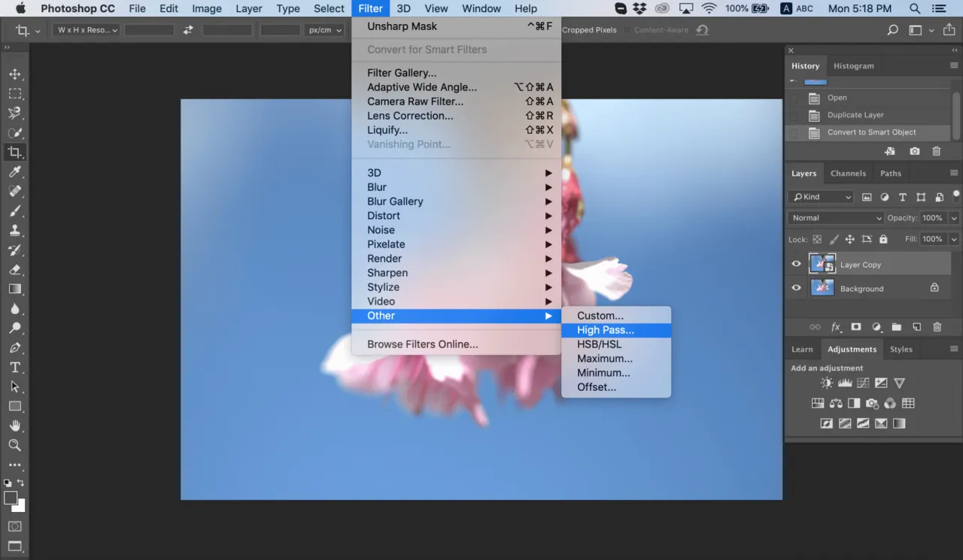The image size is (963, 560).
Task: Select the Clone Stamp tool
Action: coord(16,231)
